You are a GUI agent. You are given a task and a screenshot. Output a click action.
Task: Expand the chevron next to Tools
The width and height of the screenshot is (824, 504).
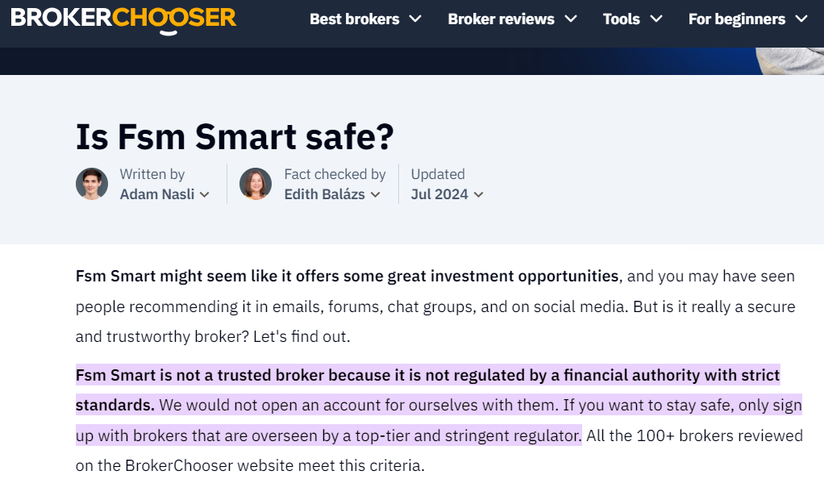[656, 19]
